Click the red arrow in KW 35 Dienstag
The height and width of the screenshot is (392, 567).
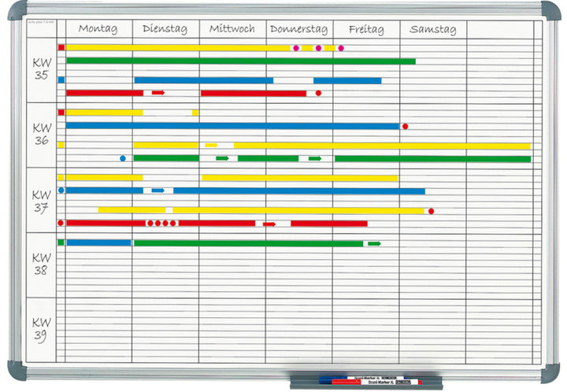pos(158,93)
